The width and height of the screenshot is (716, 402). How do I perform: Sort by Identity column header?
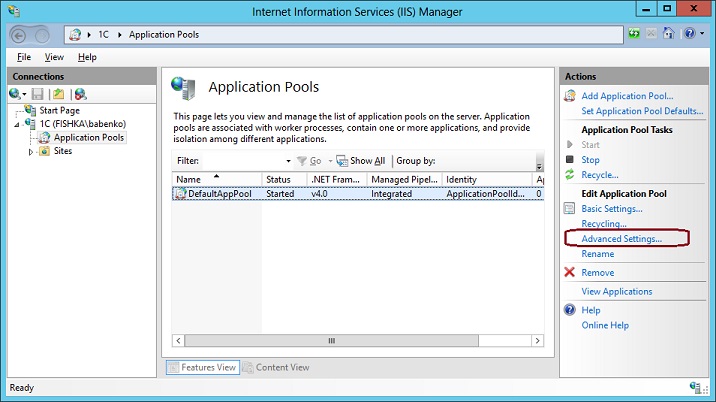click(487, 180)
